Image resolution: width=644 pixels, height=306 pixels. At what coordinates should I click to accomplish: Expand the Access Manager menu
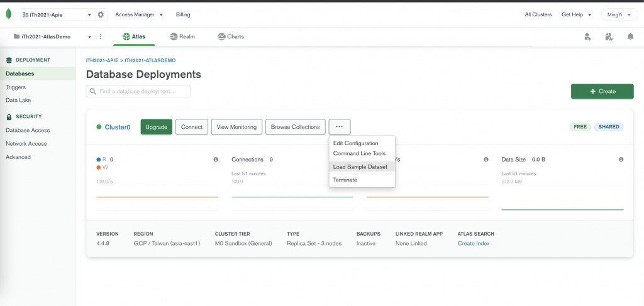click(x=139, y=15)
